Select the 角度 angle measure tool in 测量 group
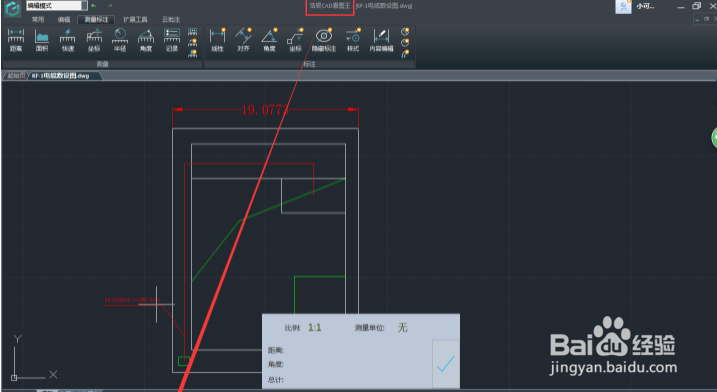Screen dimensions: 717x392 (x=146, y=40)
